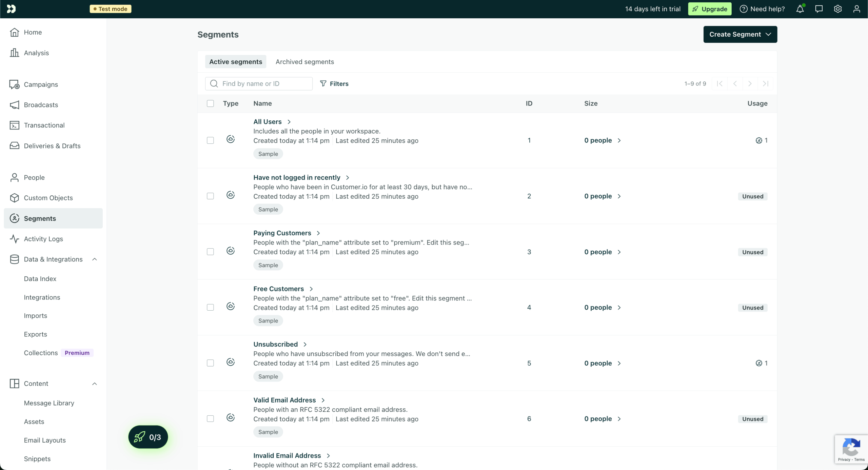Expand 0 people for All Users
This screenshot has height=470, width=868.
coord(603,140)
